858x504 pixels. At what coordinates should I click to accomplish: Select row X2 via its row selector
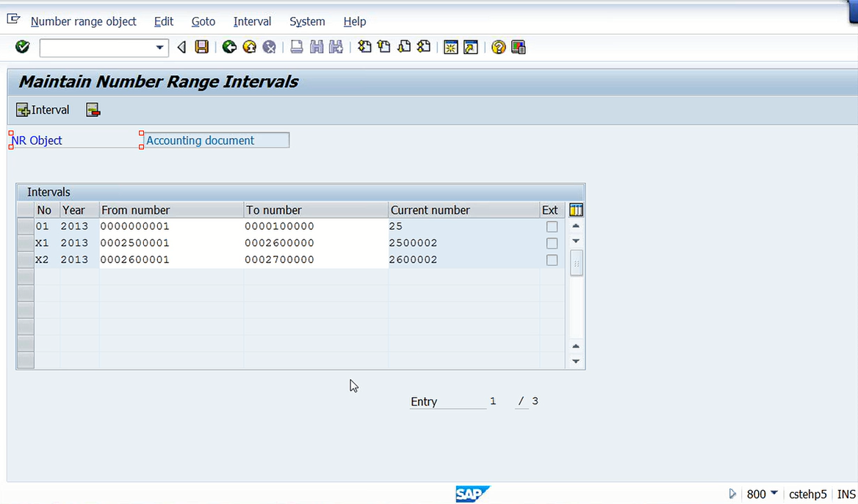tap(26, 260)
